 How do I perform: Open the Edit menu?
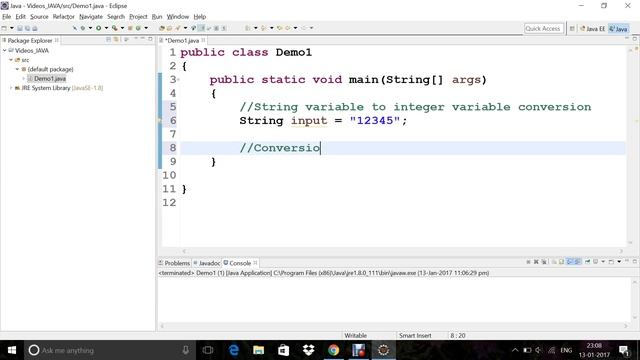coord(20,17)
